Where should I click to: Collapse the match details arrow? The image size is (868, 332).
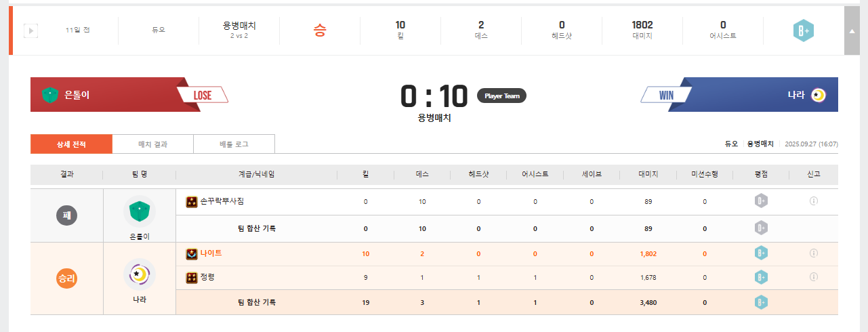[852, 30]
